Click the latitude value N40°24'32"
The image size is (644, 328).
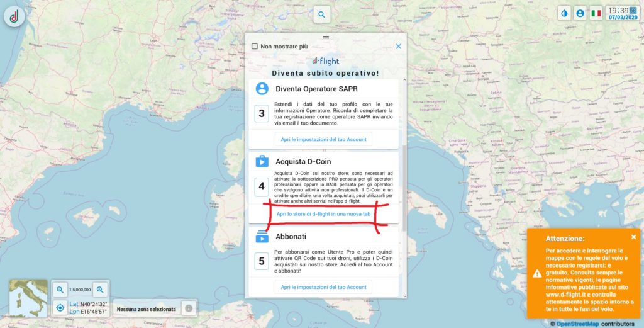[x=94, y=304]
